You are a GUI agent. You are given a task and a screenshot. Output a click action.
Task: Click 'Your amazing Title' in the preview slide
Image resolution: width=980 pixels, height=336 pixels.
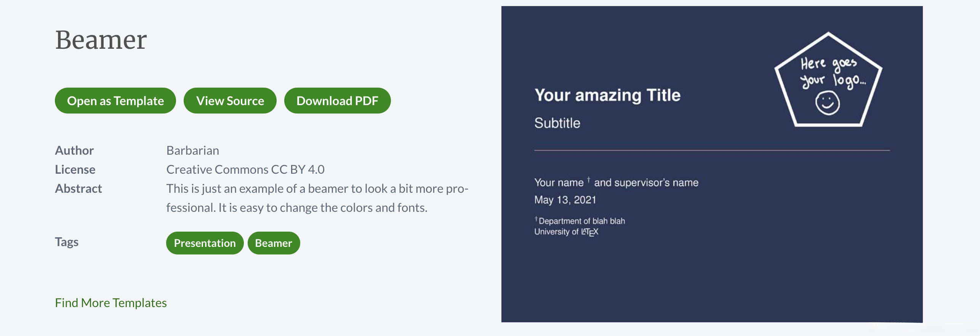(607, 95)
